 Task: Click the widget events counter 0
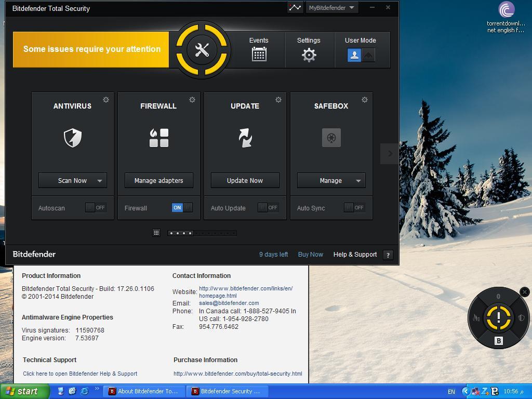(498, 296)
